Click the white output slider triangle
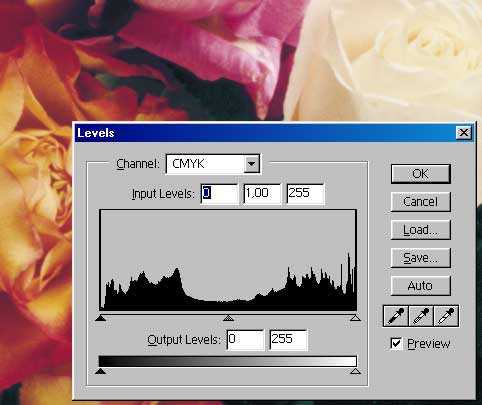The image size is (482, 405). point(356,371)
